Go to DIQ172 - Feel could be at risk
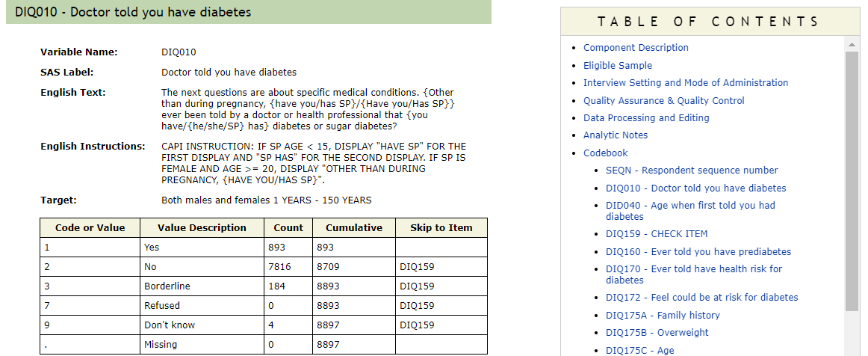Screen dimensions: 868x356 click(701, 298)
